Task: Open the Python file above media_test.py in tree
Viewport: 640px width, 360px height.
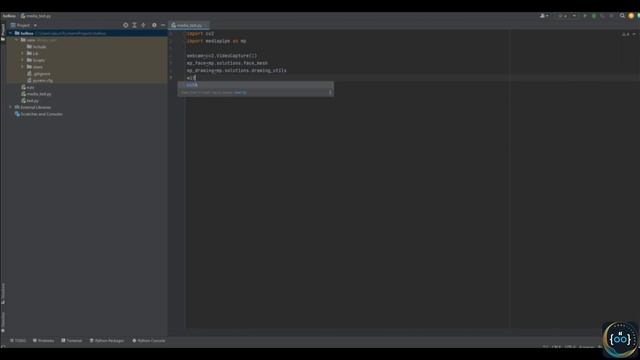Action: (x=28, y=87)
